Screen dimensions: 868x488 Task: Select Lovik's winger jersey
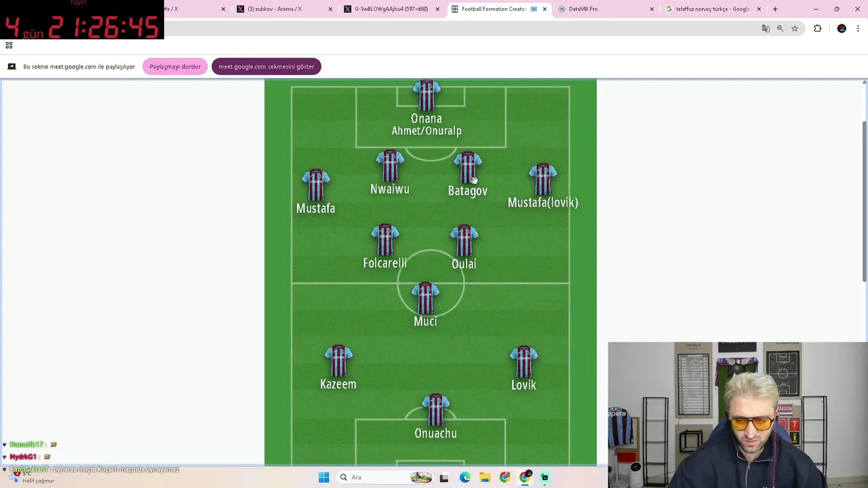pos(524,362)
